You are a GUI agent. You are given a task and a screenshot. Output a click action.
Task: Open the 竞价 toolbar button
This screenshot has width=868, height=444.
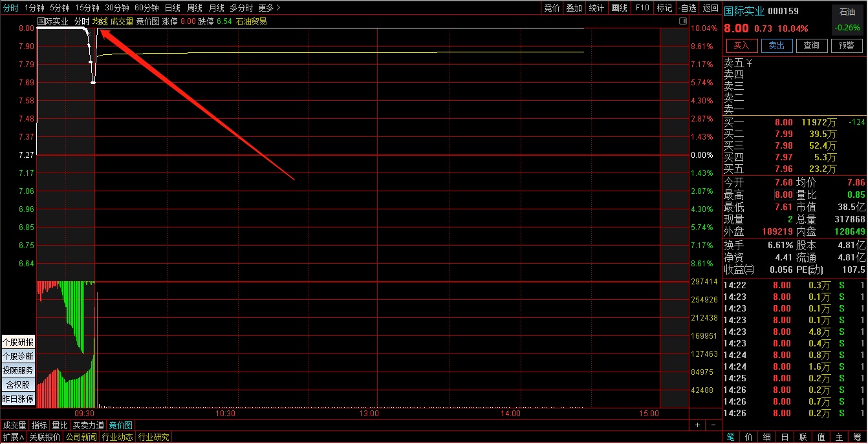(x=552, y=8)
